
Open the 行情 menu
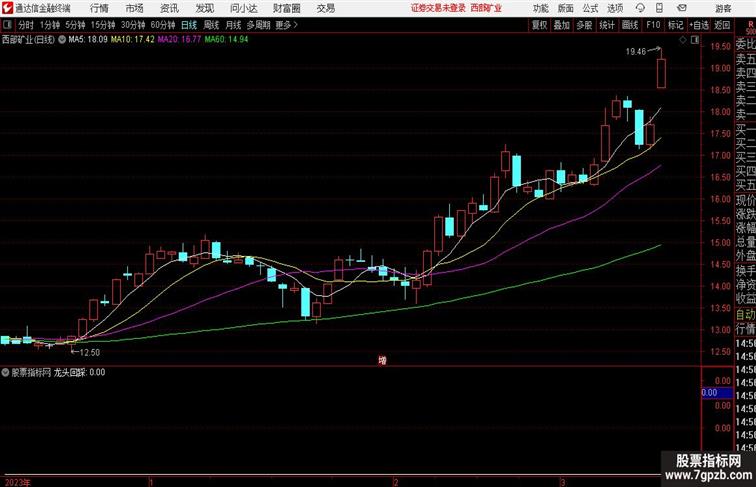99,8
